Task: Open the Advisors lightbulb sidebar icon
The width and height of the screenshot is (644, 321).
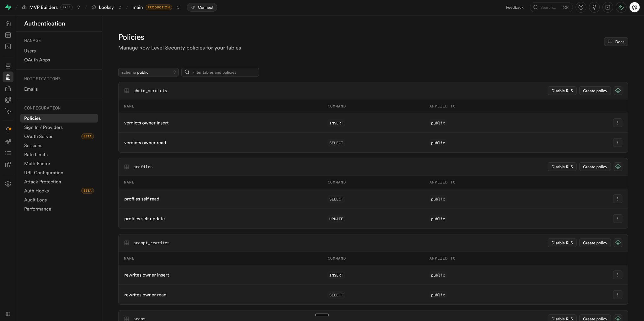Action: coord(8,130)
